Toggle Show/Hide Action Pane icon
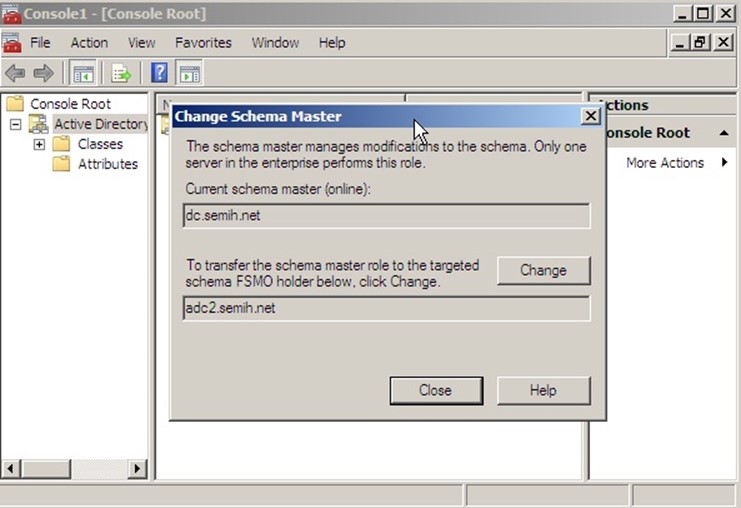Screen dimensions: 741x508 coord(189,73)
